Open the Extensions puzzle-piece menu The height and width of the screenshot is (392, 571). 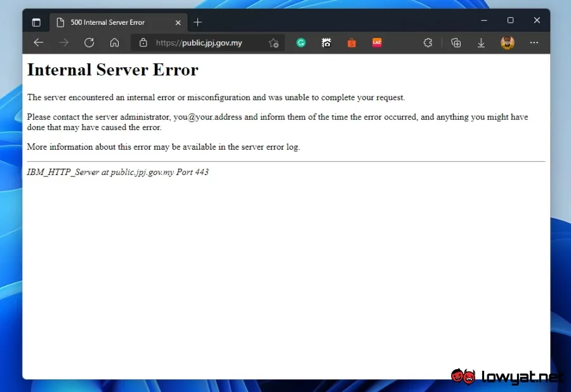(x=428, y=42)
